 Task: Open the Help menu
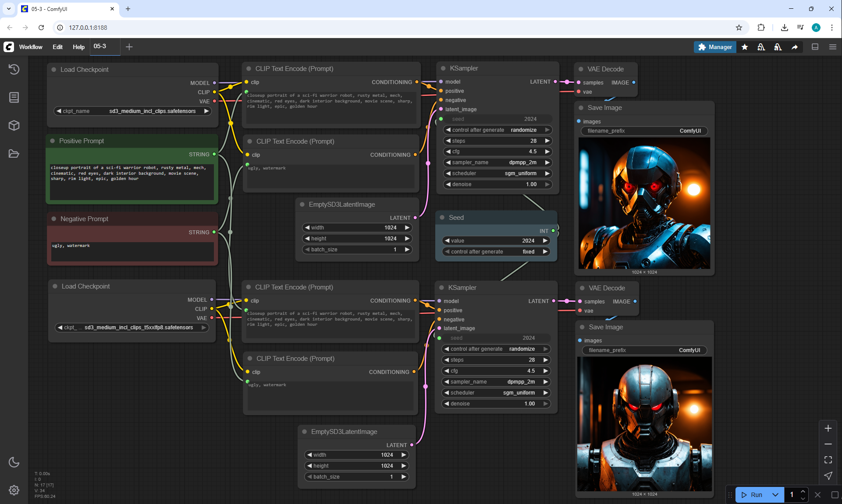pos(78,47)
